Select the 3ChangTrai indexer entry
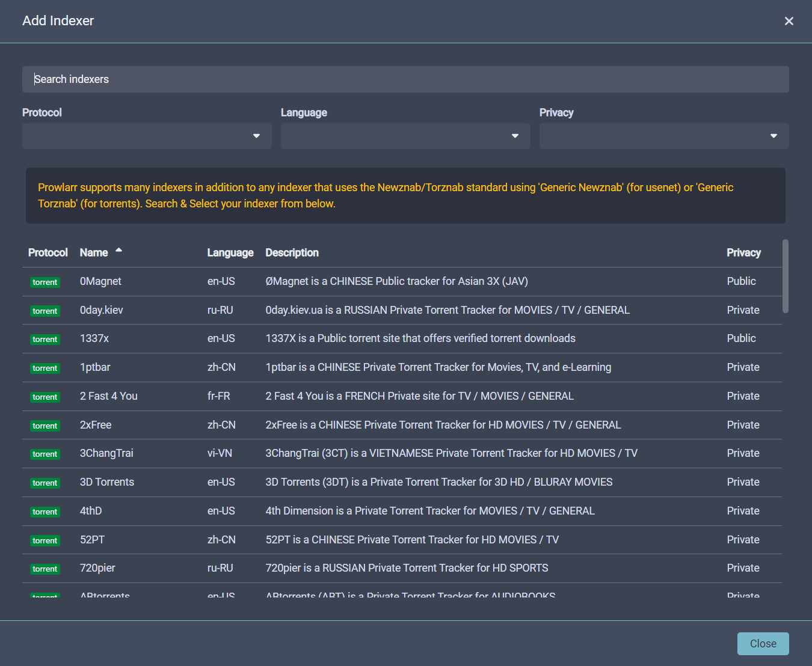 [x=106, y=453]
